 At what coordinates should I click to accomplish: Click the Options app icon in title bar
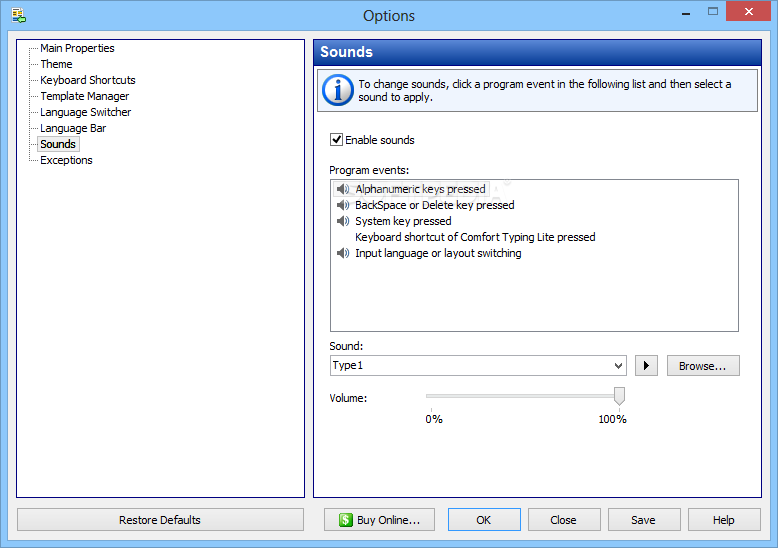(x=18, y=15)
